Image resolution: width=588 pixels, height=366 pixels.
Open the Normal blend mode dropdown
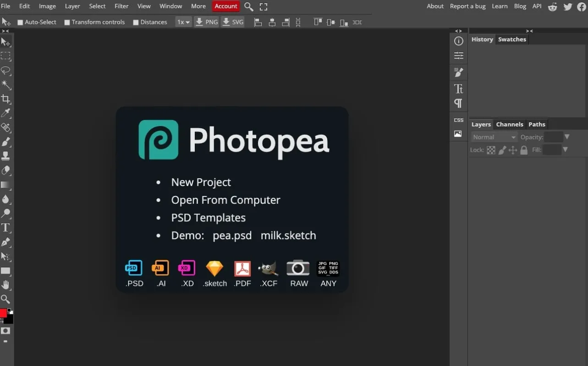494,137
